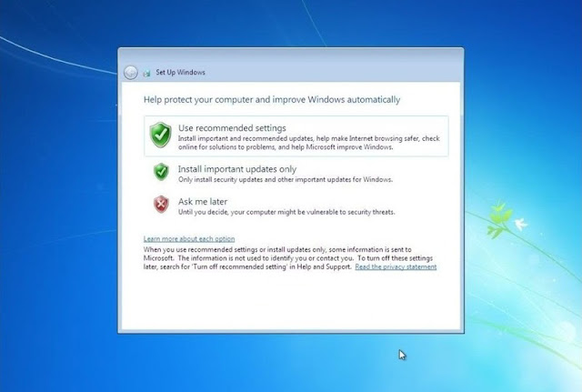The image size is (582, 392).
Task: Open Read the privacy statement link
Action: point(396,266)
